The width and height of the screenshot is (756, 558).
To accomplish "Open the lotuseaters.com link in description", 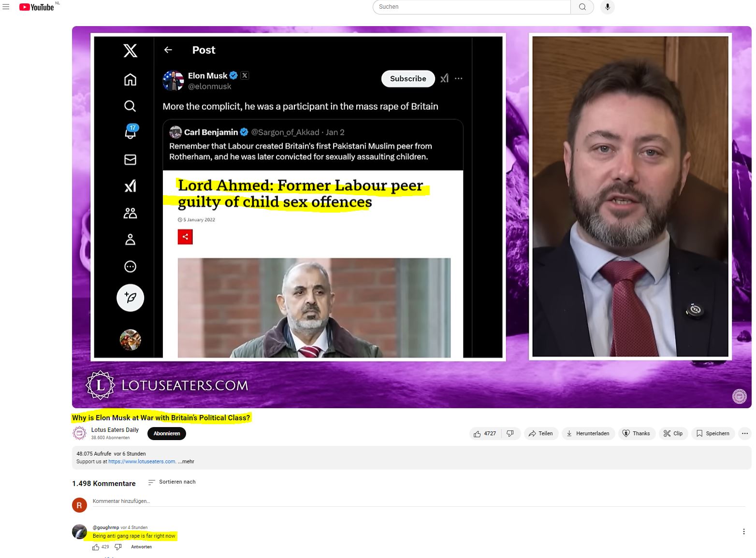I will click(142, 461).
